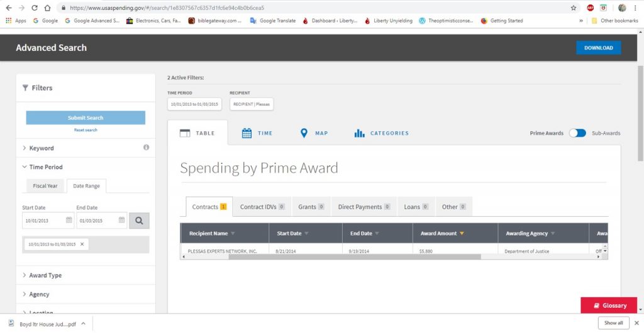Switch to the Fiscal Year tab

click(45, 186)
